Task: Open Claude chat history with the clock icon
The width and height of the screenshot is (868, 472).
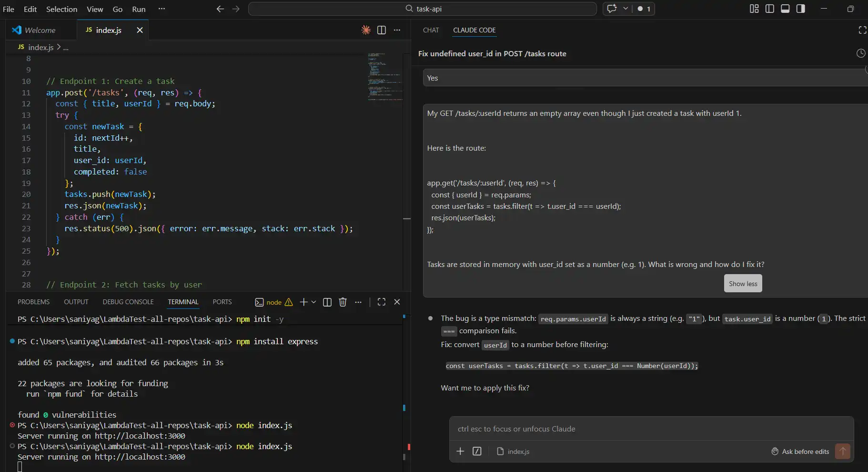Action: pyautogui.click(x=860, y=53)
